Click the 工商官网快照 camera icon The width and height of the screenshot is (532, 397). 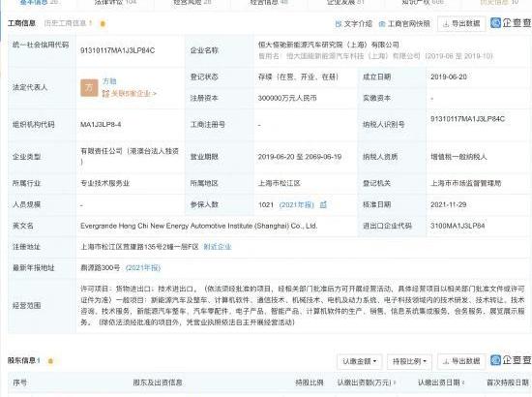(x=382, y=24)
